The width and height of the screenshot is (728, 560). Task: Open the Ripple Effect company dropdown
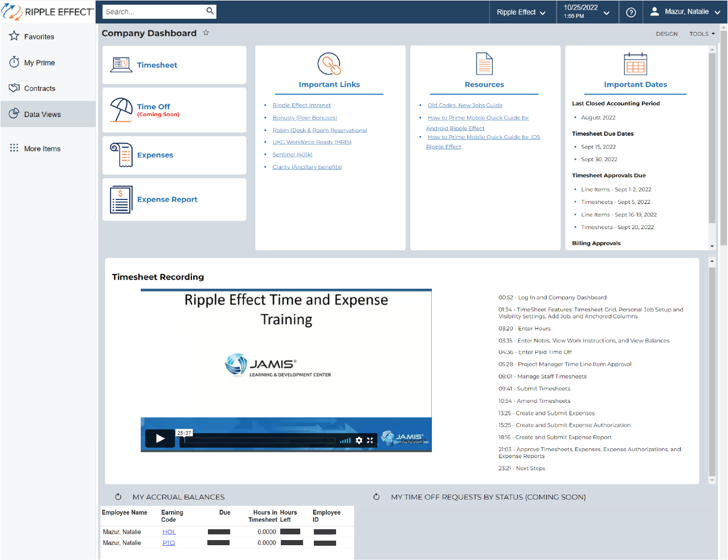[x=521, y=12]
